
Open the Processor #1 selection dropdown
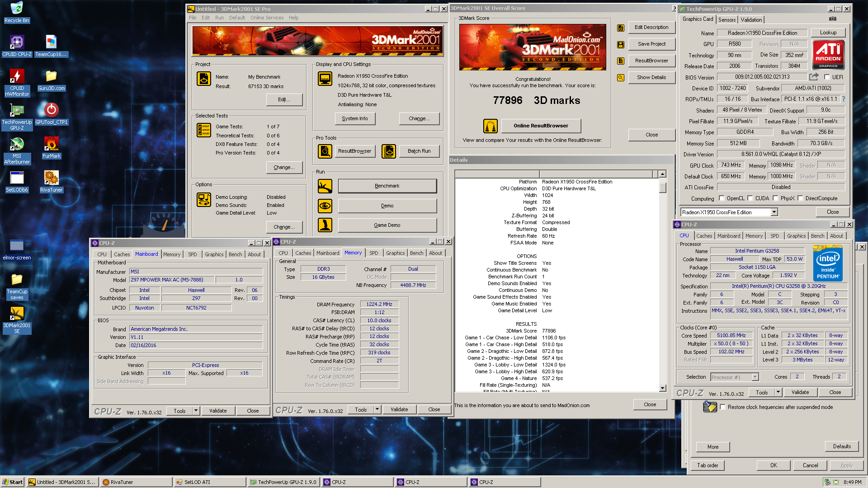tap(755, 377)
